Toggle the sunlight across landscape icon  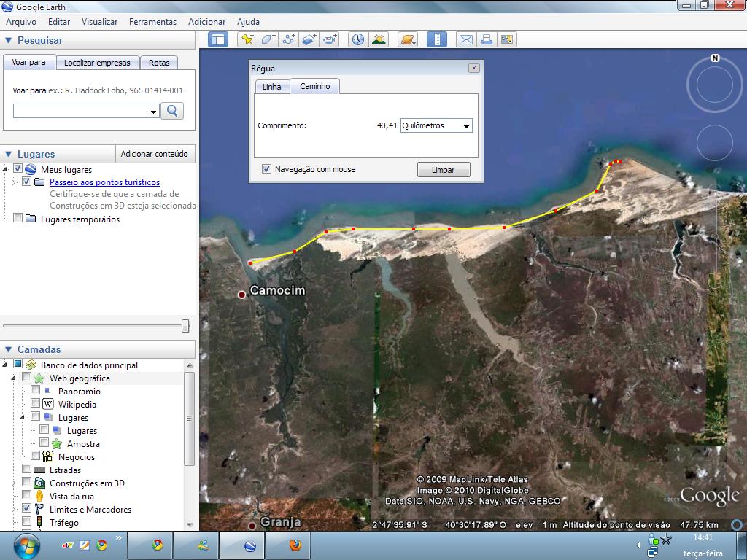point(379,39)
